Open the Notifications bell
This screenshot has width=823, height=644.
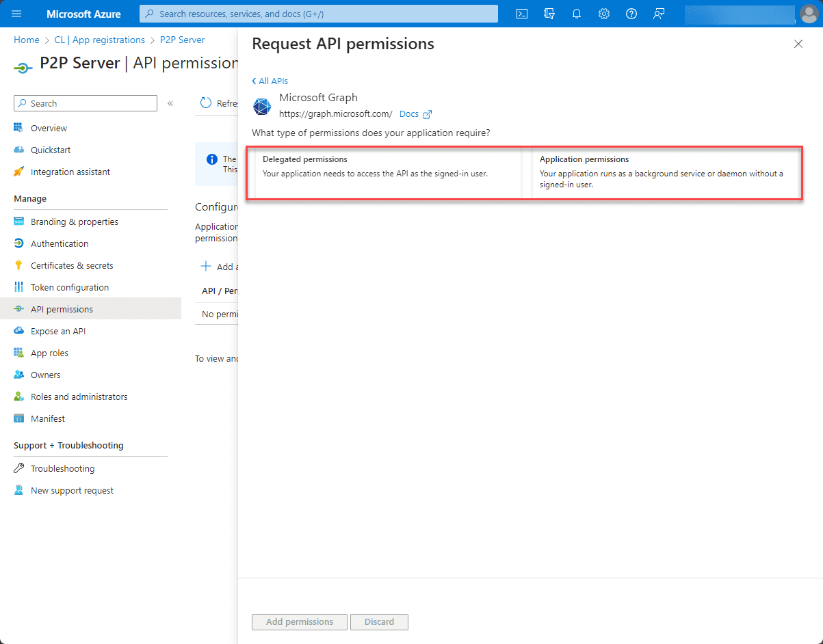(577, 14)
